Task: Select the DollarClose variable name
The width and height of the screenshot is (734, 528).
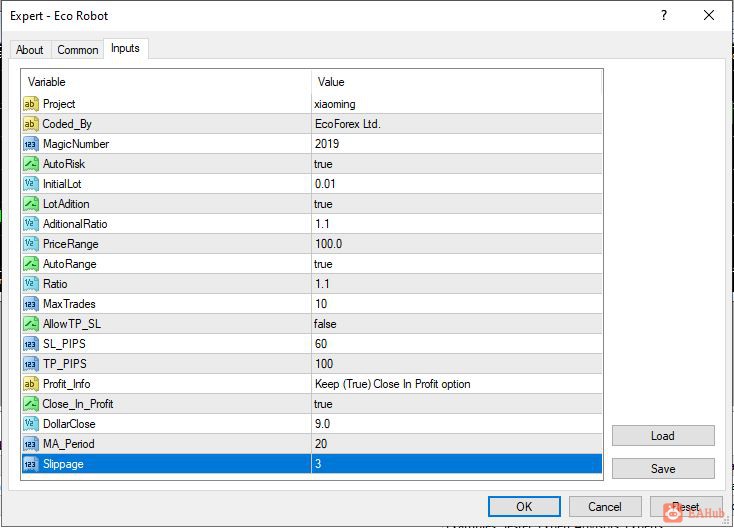Action: point(69,424)
